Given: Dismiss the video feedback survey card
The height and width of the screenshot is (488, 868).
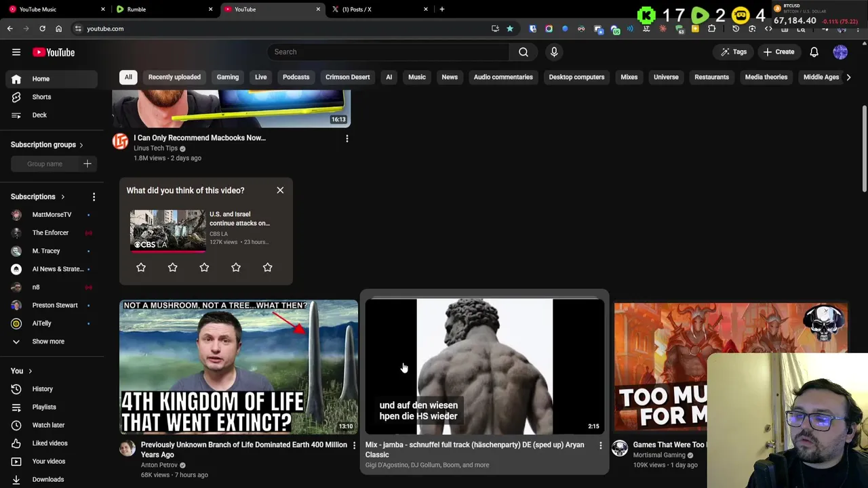Looking at the screenshot, I should tap(280, 190).
